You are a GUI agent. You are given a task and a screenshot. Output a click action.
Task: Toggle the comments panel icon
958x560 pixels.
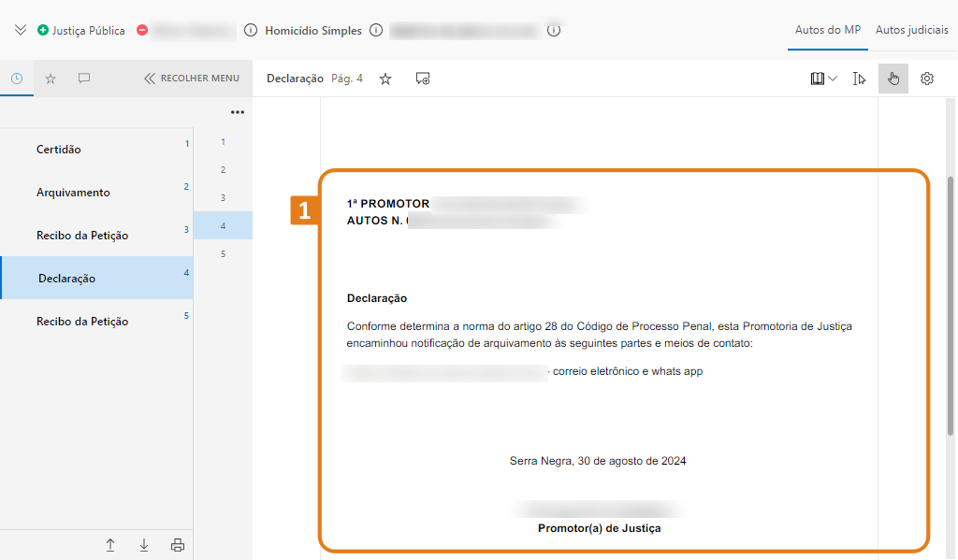pos(83,79)
